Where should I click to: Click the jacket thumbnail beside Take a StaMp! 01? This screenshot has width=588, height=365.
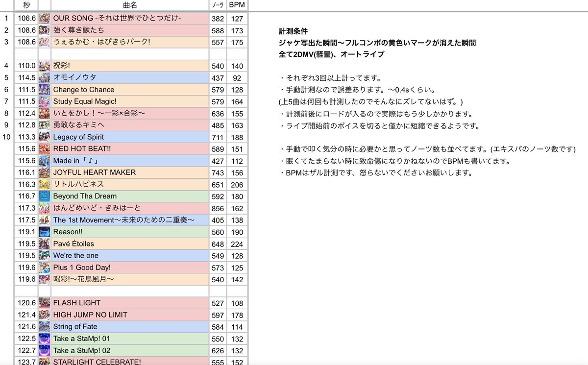point(44,339)
